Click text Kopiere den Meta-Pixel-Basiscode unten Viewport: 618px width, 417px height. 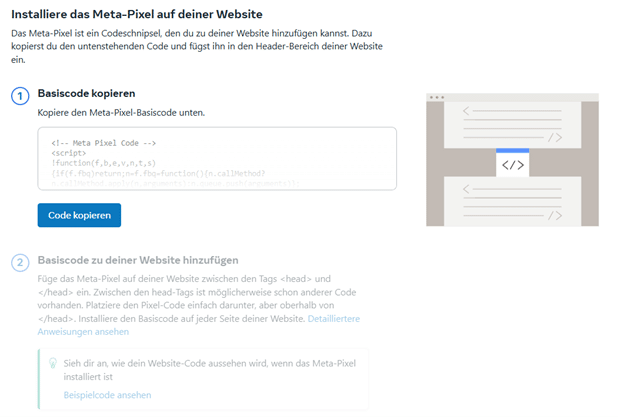click(121, 113)
